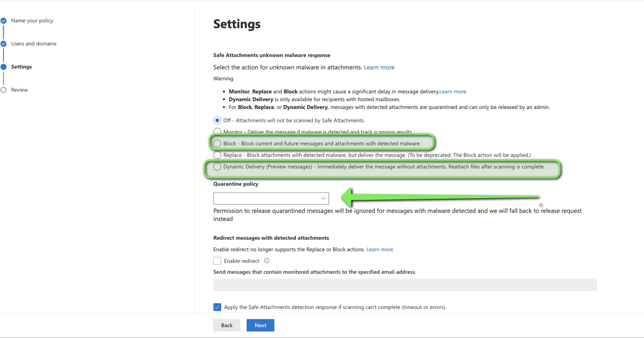The width and height of the screenshot is (644, 338).
Task: Click the checkmark icon next to Users and domains
Action: tap(3, 43)
